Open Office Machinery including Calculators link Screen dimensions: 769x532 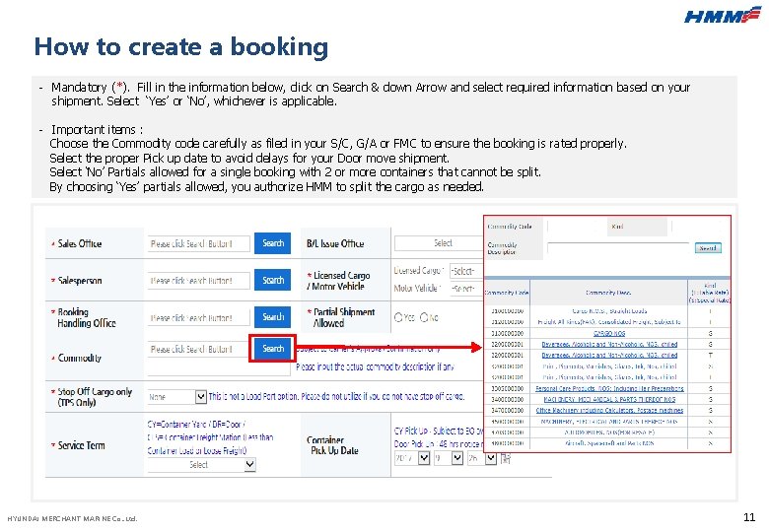[x=609, y=410]
